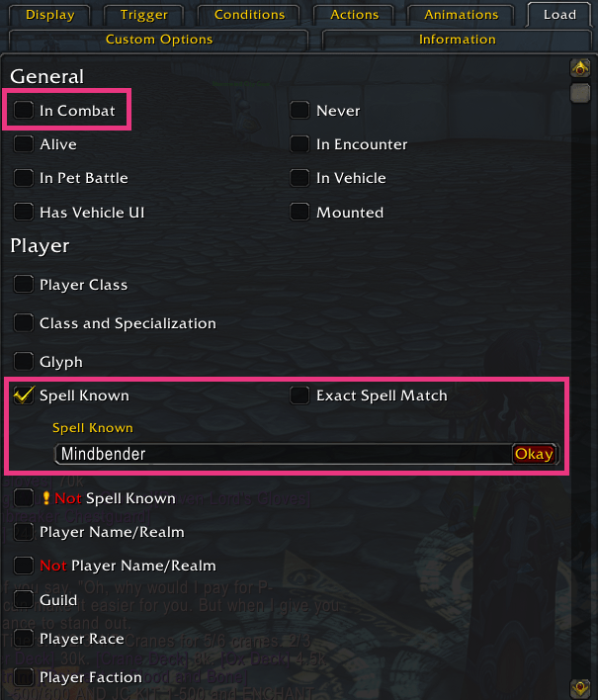
Task: Switch to the Display tab
Action: click(49, 15)
